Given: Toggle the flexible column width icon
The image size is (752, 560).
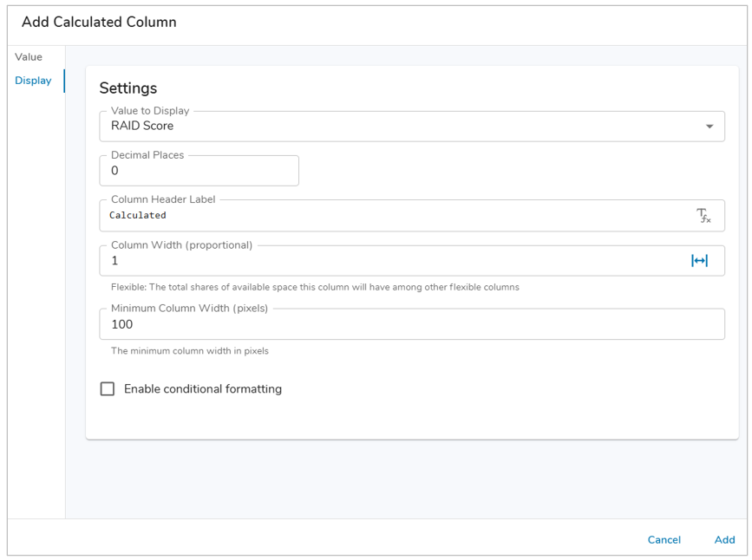Looking at the screenshot, I should point(699,261).
